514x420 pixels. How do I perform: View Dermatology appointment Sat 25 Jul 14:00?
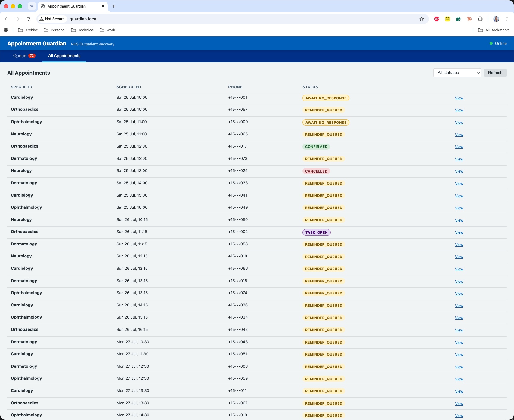pos(459,184)
